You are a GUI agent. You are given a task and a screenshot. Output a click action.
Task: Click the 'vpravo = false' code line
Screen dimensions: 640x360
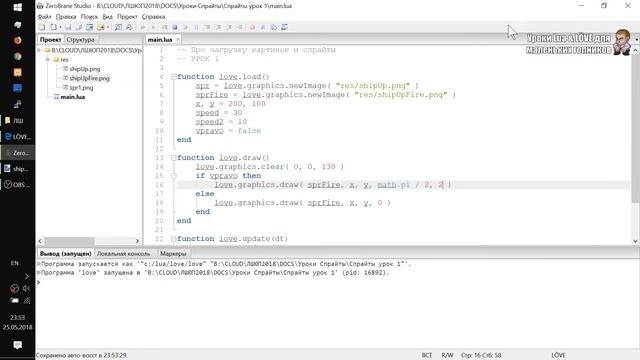228,131
